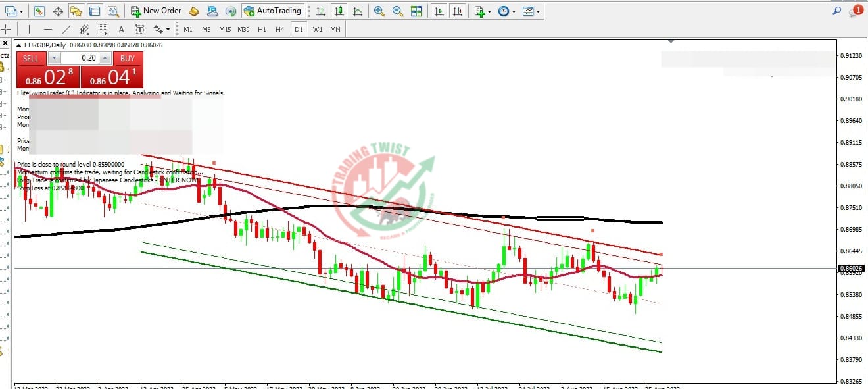Click the buy price tile 0.86 04
The height and width of the screenshot is (389, 868).
tap(112, 76)
